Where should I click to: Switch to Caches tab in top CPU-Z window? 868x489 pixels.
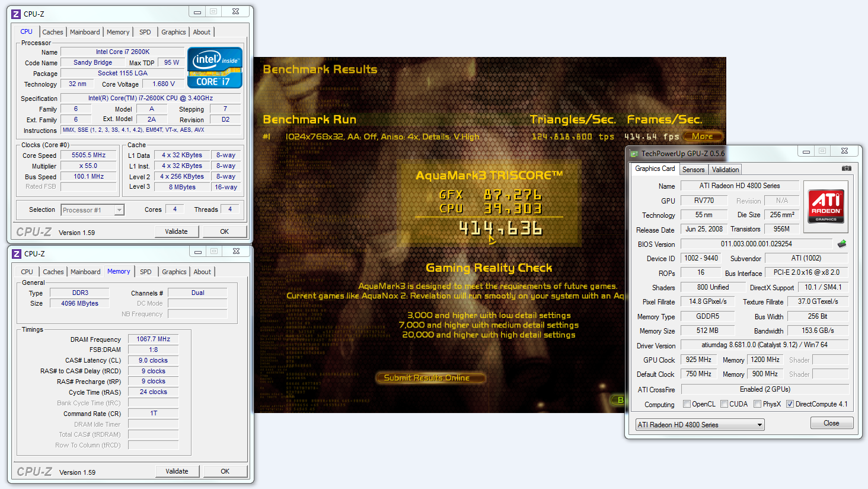(x=53, y=32)
